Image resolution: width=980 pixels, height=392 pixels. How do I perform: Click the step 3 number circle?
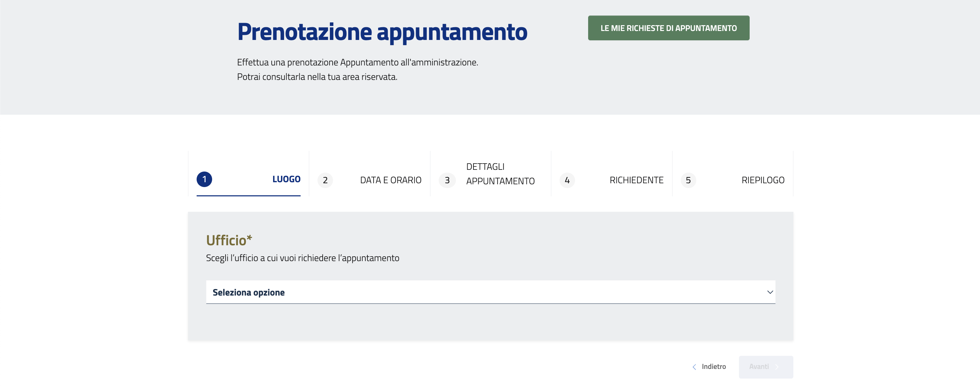pos(447,180)
